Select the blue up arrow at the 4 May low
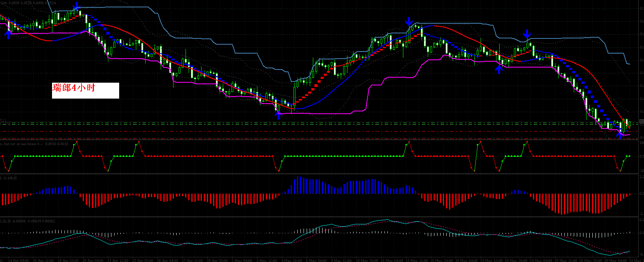Screen dimensions: 644x262 point(278,115)
